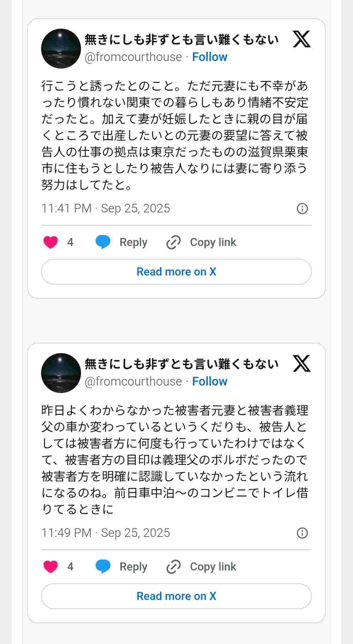Open the 11:41 PM · Sep 25, 2025 timestamp
The height and width of the screenshot is (644, 353).
[106, 209]
